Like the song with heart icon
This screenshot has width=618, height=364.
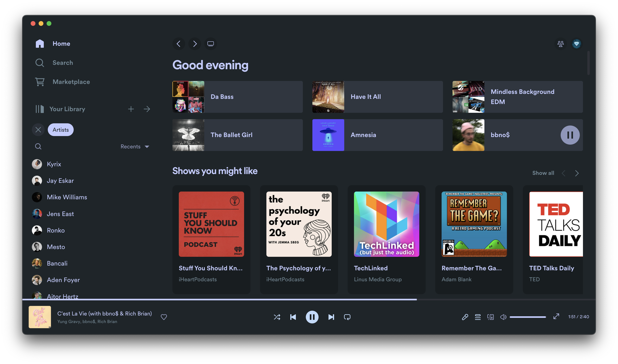[164, 317]
